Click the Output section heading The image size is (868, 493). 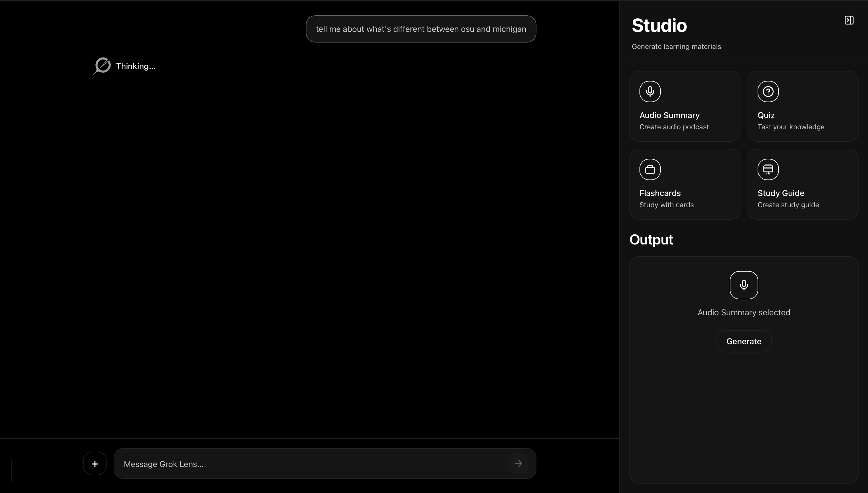651,240
